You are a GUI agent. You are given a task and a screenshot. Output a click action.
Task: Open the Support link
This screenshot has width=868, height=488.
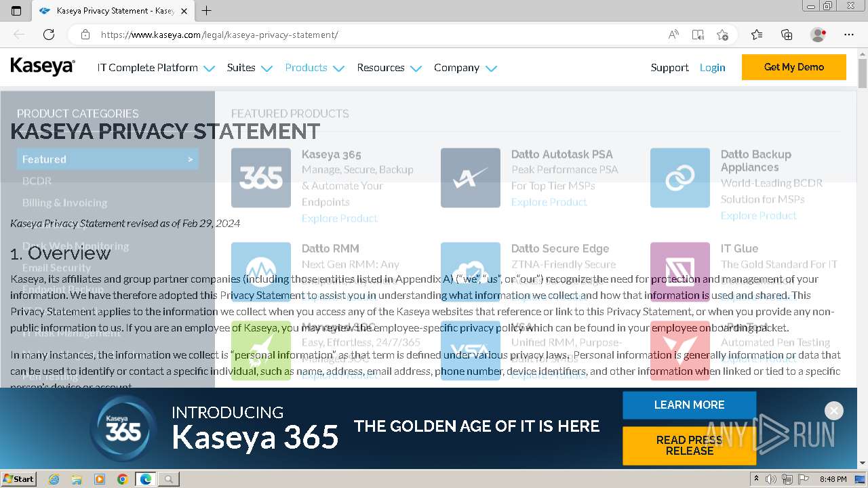(x=669, y=68)
